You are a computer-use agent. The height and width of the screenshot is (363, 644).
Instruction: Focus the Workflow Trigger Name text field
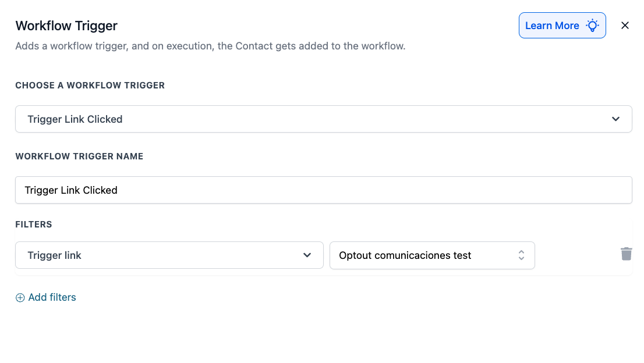point(324,190)
